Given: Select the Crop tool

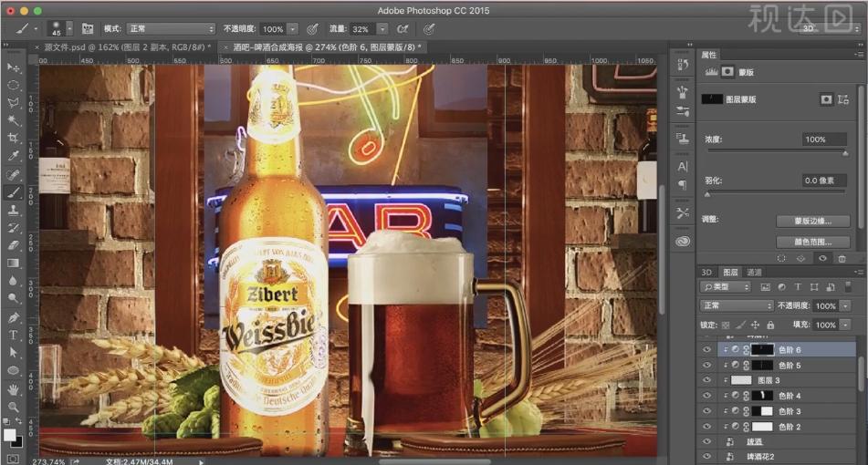Looking at the screenshot, I should pyautogui.click(x=14, y=138).
